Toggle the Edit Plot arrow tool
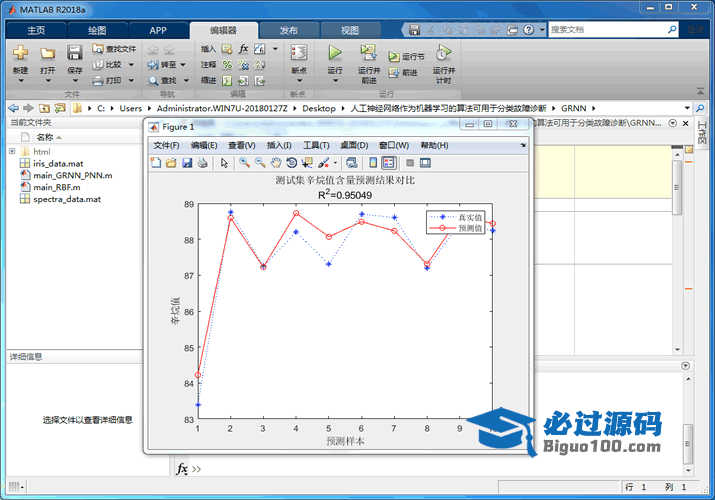The image size is (715, 500). pyautogui.click(x=224, y=163)
